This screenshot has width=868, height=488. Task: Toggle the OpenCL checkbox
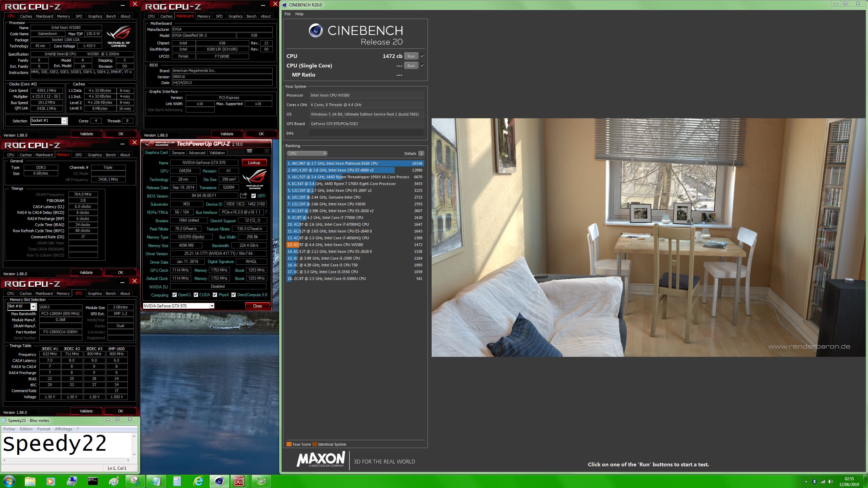click(x=174, y=295)
